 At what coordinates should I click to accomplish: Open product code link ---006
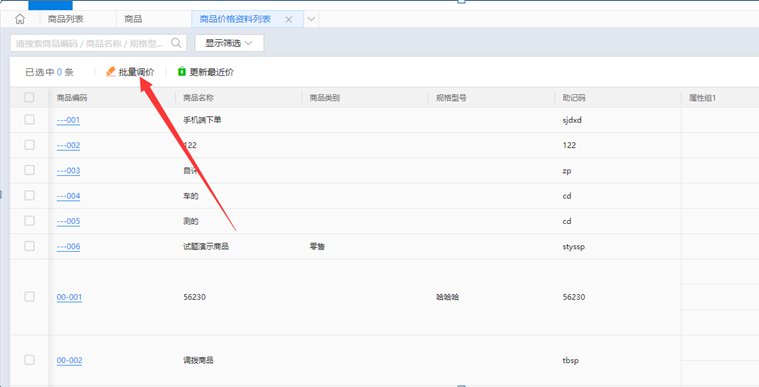68,247
